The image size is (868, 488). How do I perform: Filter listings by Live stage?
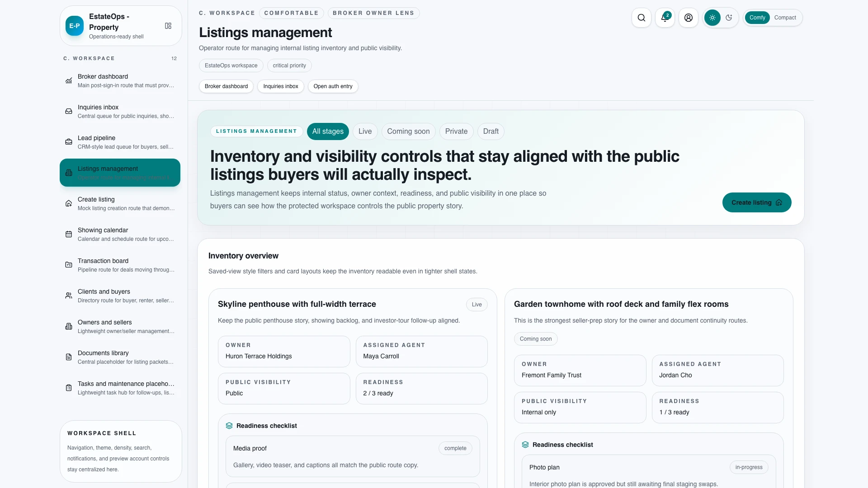[x=365, y=131]
